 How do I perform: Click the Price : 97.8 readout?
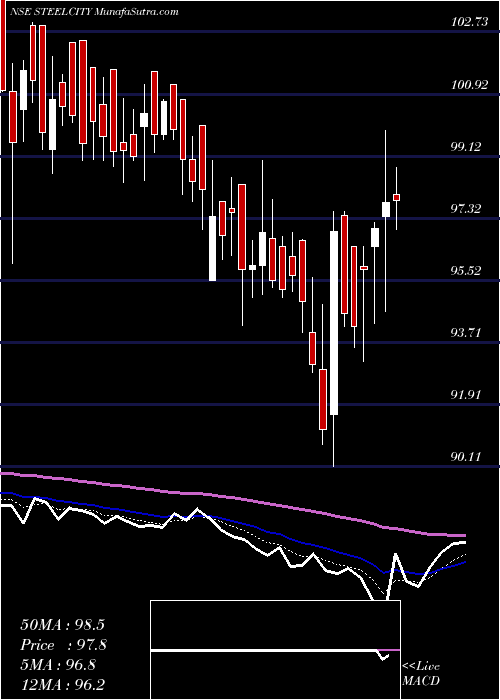pos(63,645)
